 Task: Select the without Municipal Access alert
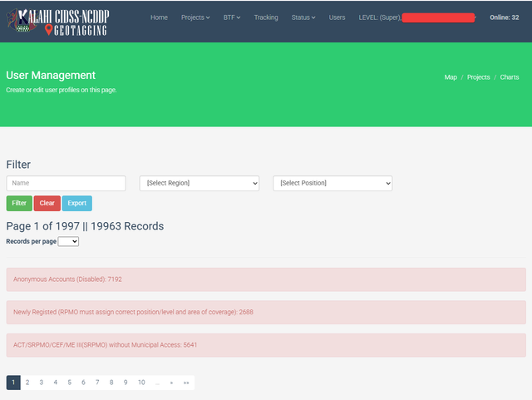[266, 345]
